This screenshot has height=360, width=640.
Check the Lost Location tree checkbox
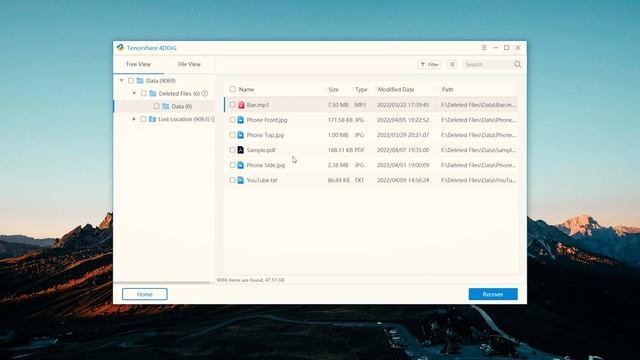[x=143, y=119]
